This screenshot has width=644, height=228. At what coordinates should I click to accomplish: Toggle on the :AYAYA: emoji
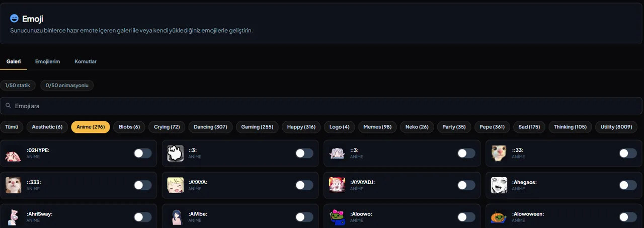pyautogui.click(x=304, y=185)
